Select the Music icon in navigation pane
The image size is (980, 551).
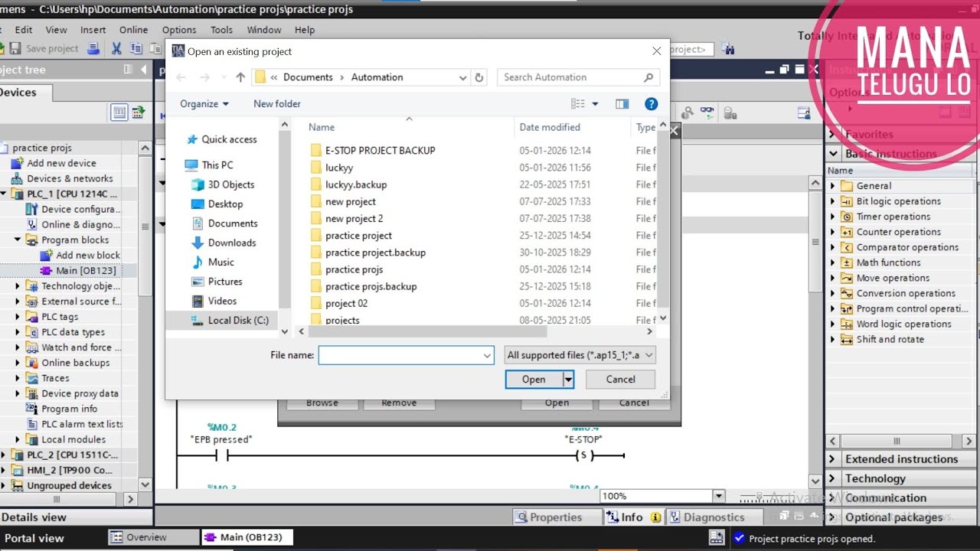(x=198, y=262)
